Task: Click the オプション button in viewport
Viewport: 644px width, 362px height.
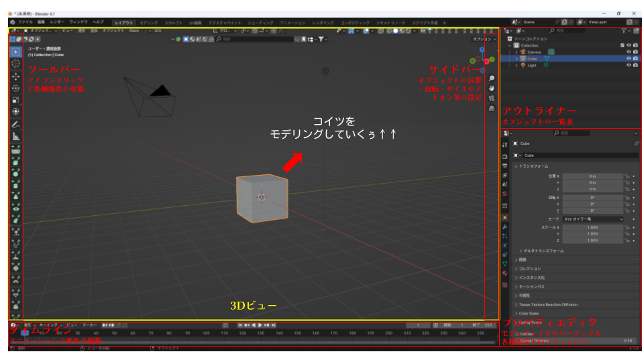Action: [x=482, y=40]
